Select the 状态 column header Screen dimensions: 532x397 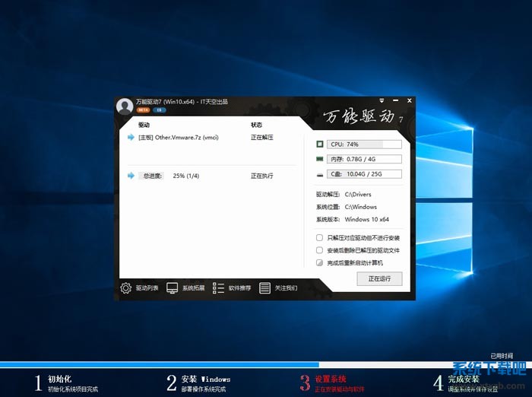point(256,125)
